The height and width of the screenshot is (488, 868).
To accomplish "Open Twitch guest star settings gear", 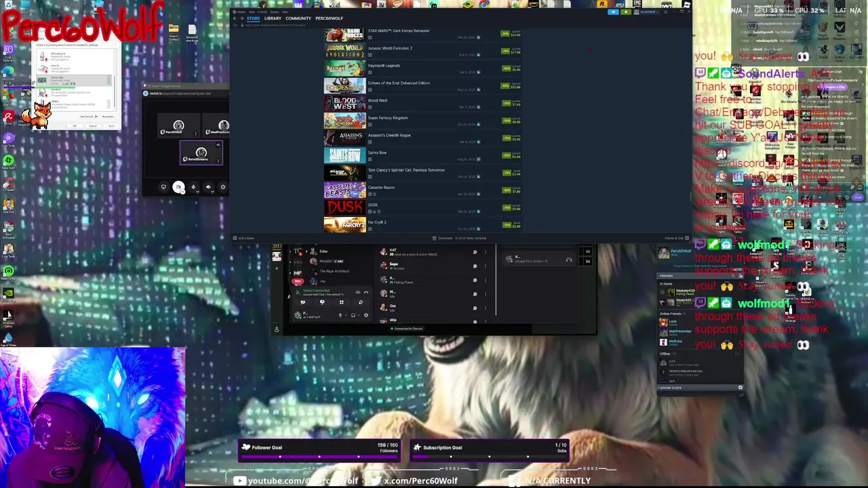I will coord(222,187).
